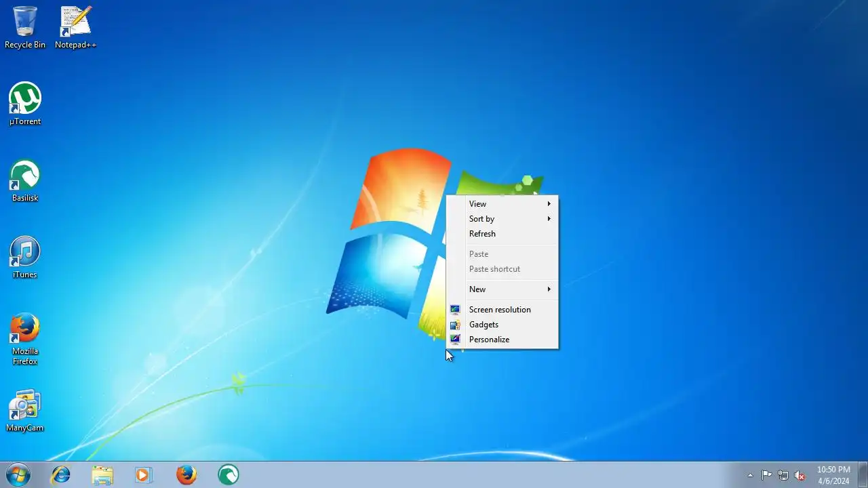
Task: Expand the Sort by submenu
Action: coord(502,219)
